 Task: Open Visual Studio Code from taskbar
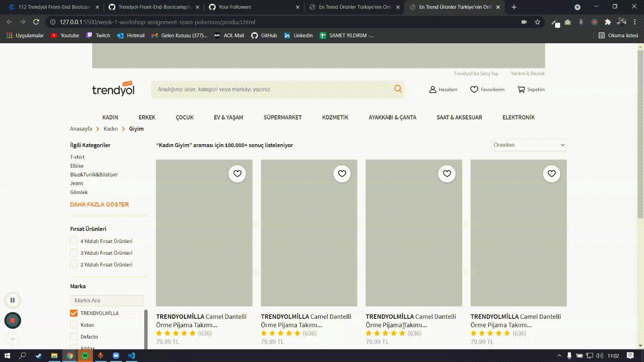[132, 356]
